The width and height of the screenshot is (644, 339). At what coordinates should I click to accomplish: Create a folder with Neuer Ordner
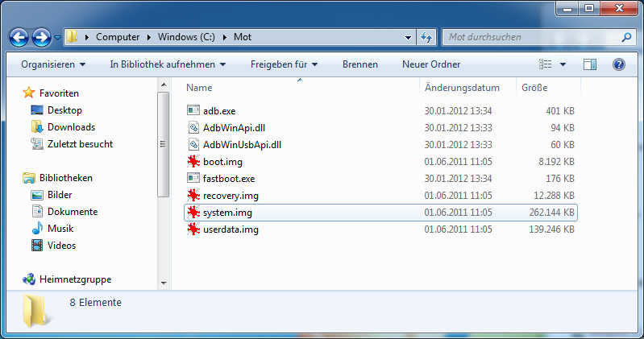point(431,64)
